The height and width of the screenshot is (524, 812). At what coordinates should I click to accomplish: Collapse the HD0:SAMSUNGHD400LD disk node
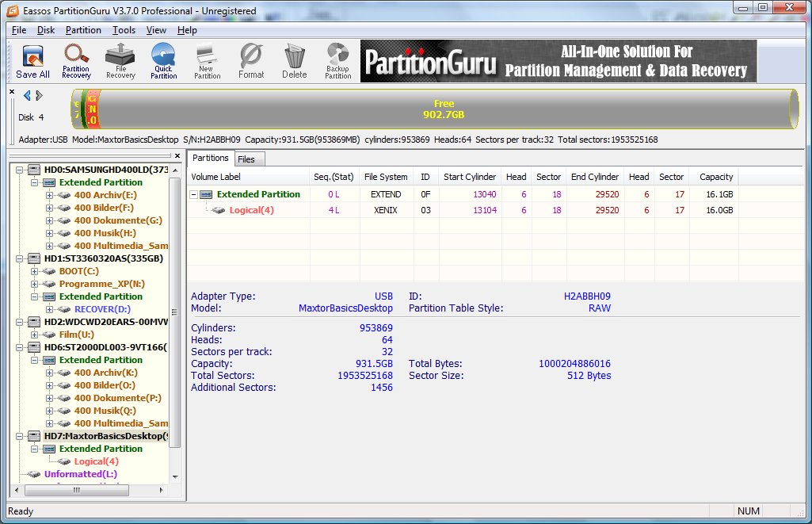pyautogui.click(x=20, y=170)
